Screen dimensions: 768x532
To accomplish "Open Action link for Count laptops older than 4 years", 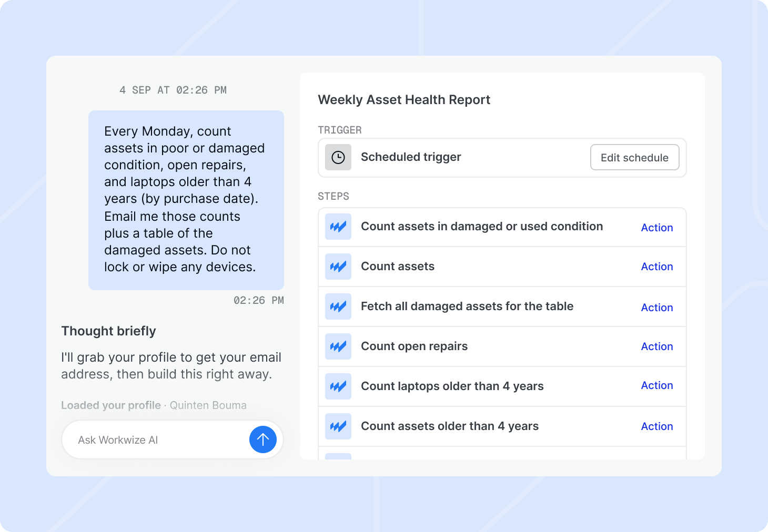I will click(657, 385).
